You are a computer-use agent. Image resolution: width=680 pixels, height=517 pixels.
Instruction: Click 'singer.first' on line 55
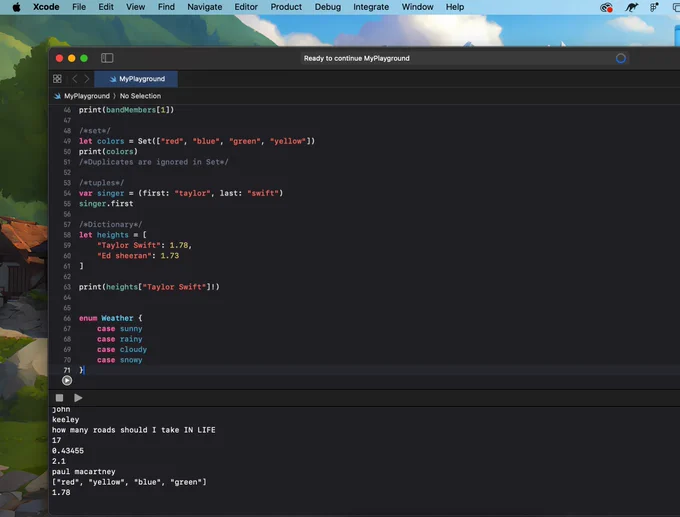pos(106,203)
